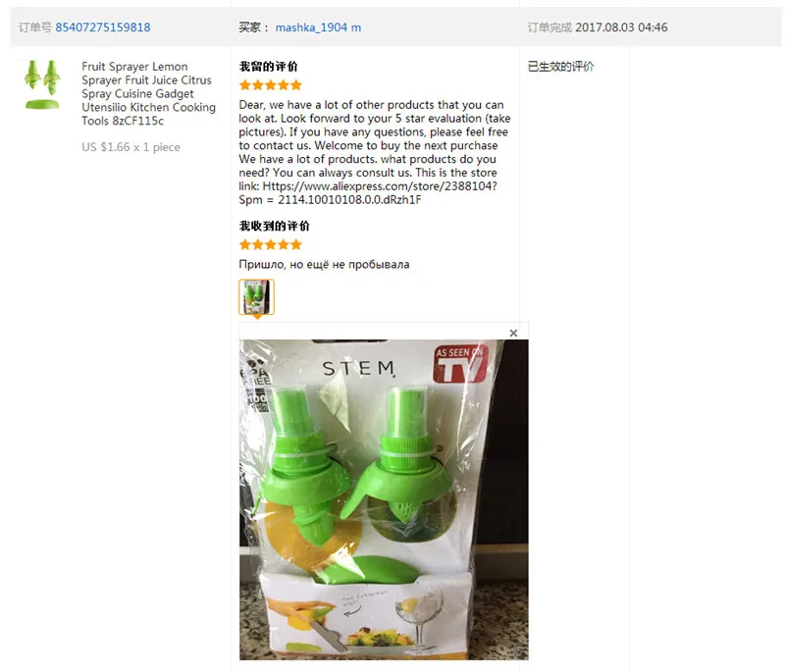The image size is (785, 672).
Task: Click the enlarged STEM sprayer photo
Action: (x=384, y=499)
